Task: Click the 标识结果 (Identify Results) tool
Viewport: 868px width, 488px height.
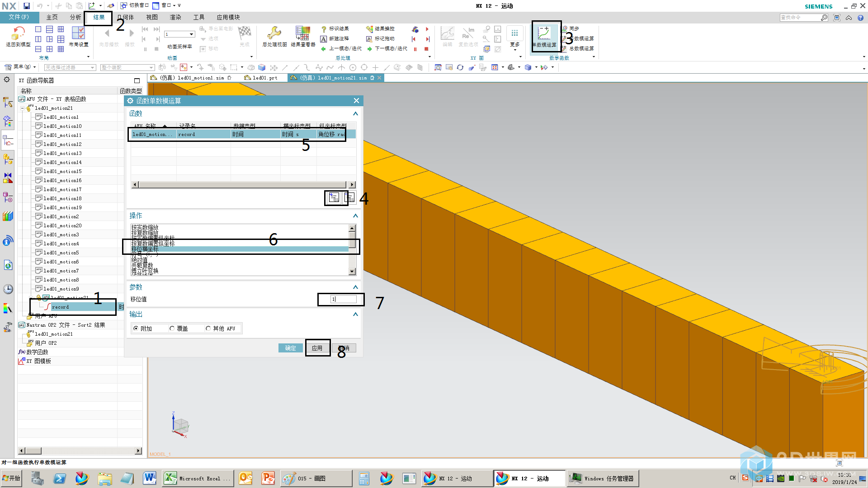Action: tap(335, 29)
